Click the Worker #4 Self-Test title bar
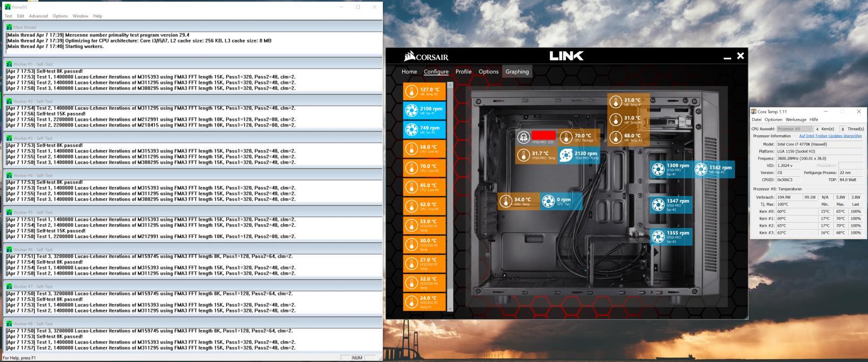 click(x=193, y=176)
